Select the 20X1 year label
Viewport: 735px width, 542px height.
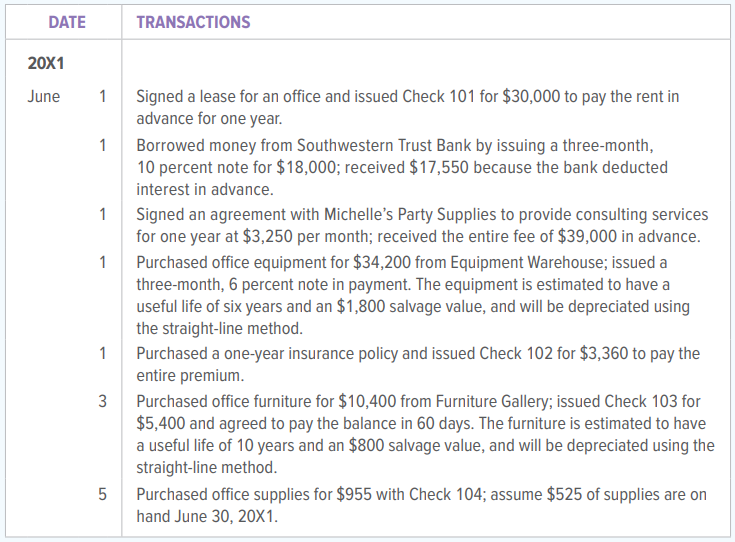tap(45, 63)
